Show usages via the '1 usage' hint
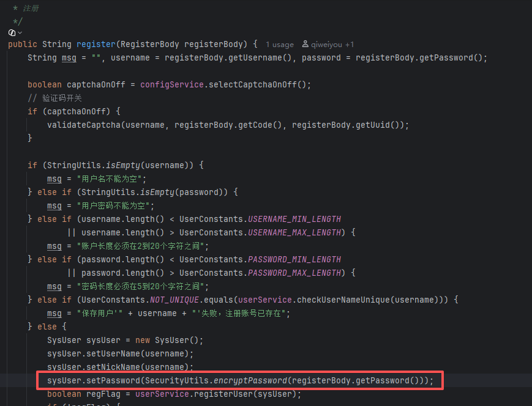Viewport: 532px width, 406px height. tap(280, 45)
